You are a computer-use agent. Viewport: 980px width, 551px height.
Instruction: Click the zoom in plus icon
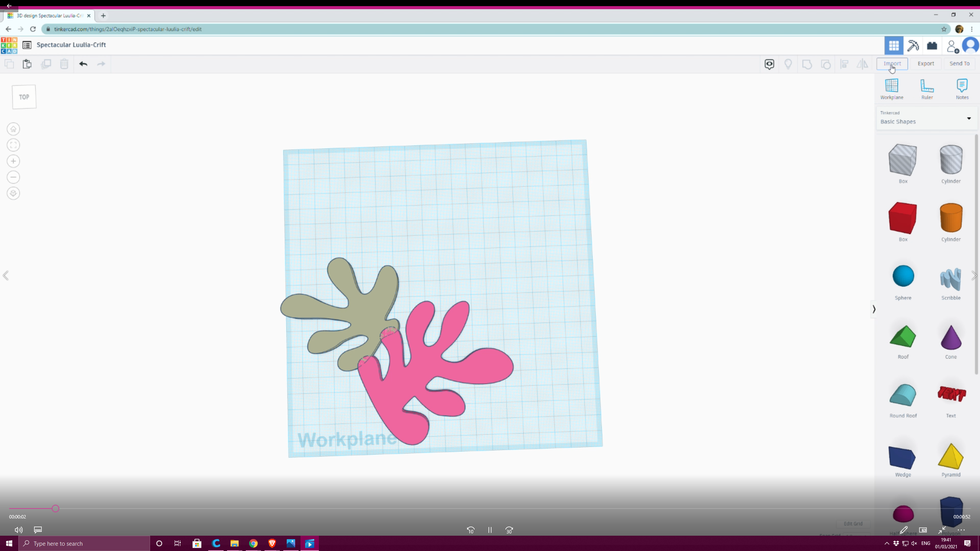point(13,161)
